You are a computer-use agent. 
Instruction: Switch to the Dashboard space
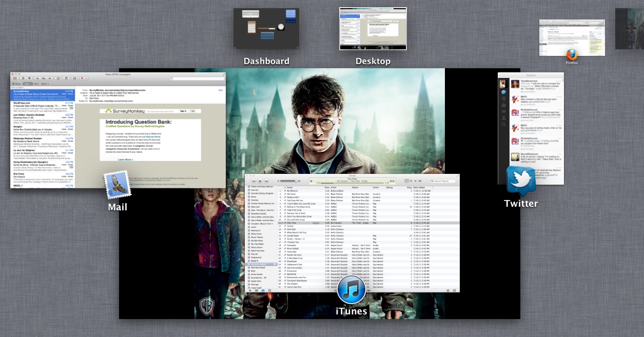266,29
